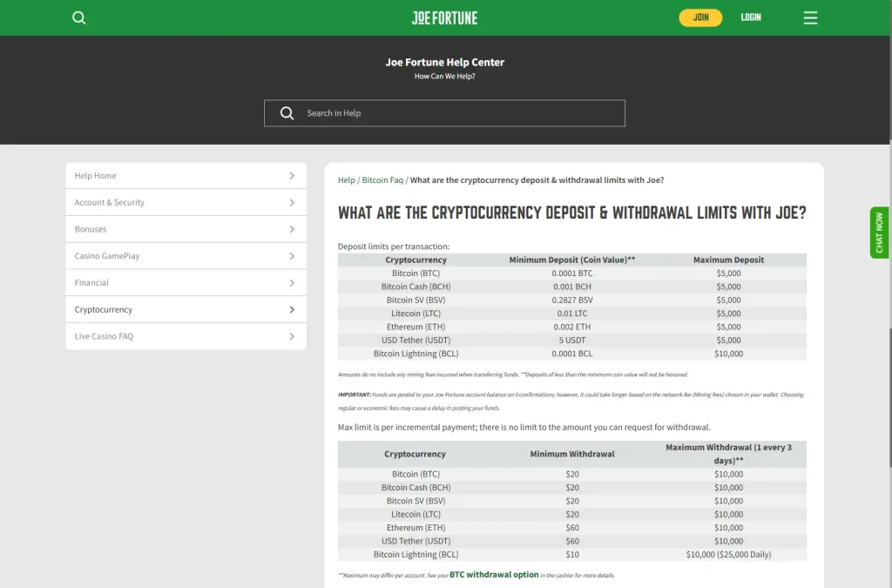Focus the Search in Help field
892x588 pixels.
[x=444, y=113]
